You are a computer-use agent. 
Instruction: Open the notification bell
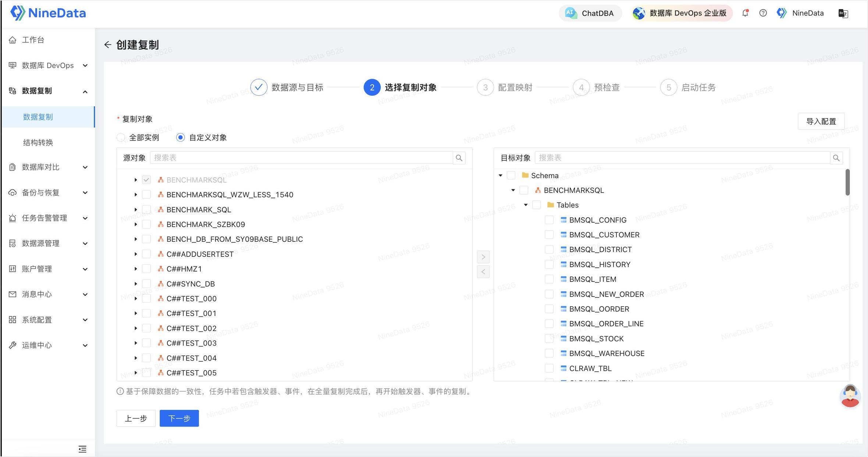[x=745, y=13]
